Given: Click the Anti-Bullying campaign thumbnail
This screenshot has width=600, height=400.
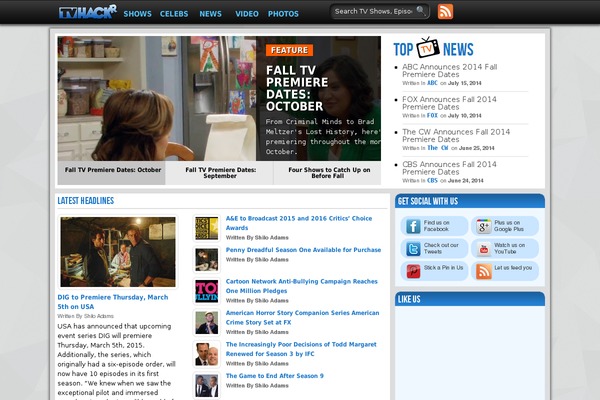Looking at the screenshot, I should (x=207, y=291).
